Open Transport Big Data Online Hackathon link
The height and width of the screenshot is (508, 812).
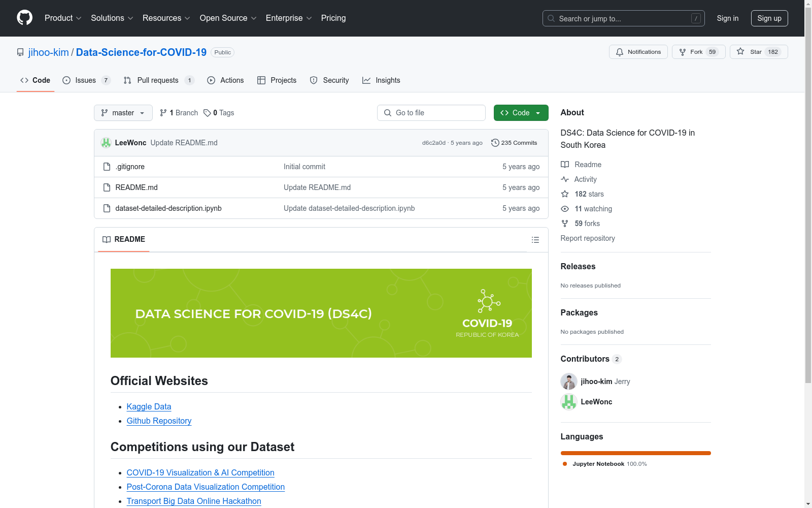[x=194, y=501]
